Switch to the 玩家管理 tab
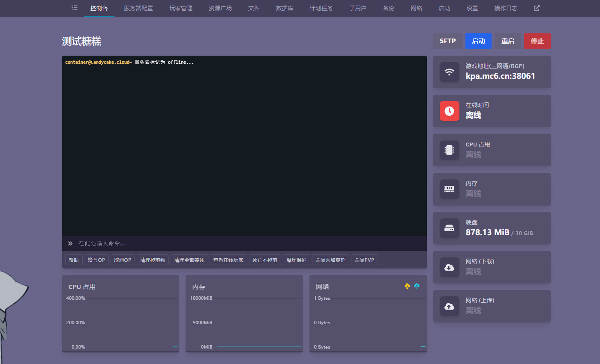Image resolution: width=600 pixels, height=364 pixels. coord(180,8)
